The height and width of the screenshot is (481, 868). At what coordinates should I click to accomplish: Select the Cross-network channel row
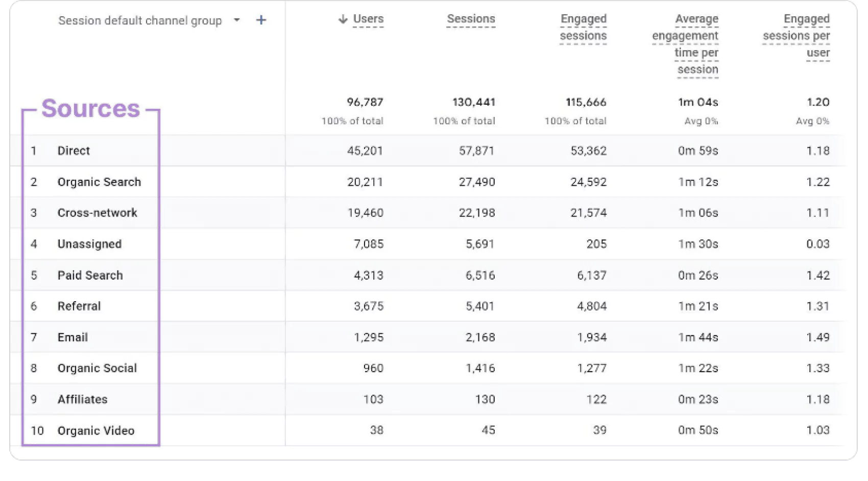tap(97, 213)
